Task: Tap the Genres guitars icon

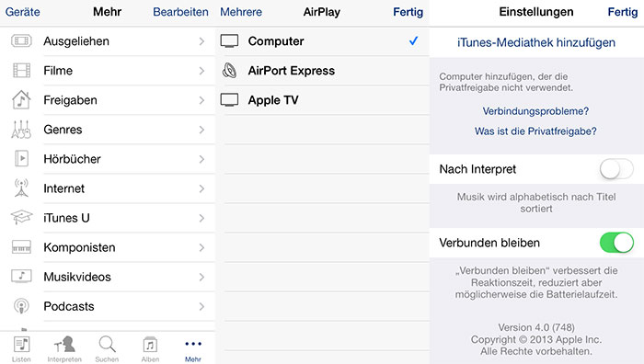Action: pyautogui.click(x=21, y=130)
